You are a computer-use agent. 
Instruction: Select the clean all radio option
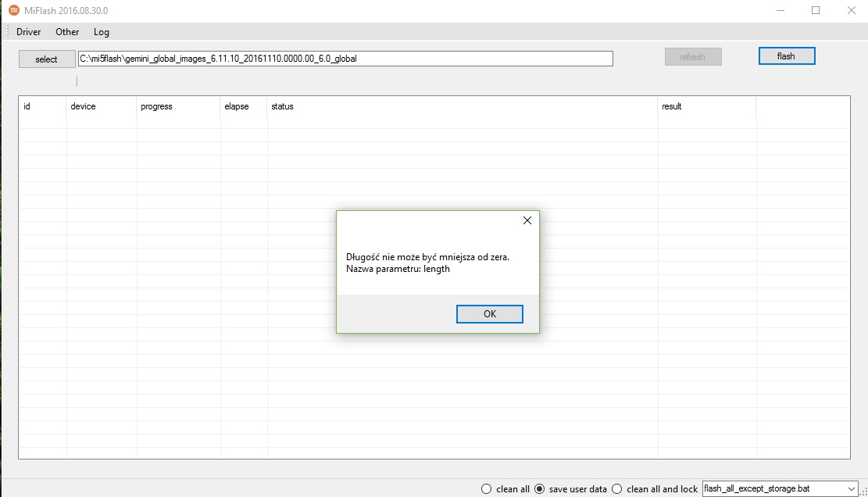click(x=487, y=489)
